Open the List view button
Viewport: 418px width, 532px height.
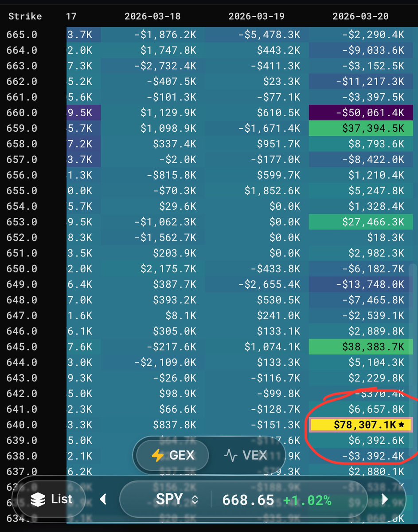click(51, 499)
